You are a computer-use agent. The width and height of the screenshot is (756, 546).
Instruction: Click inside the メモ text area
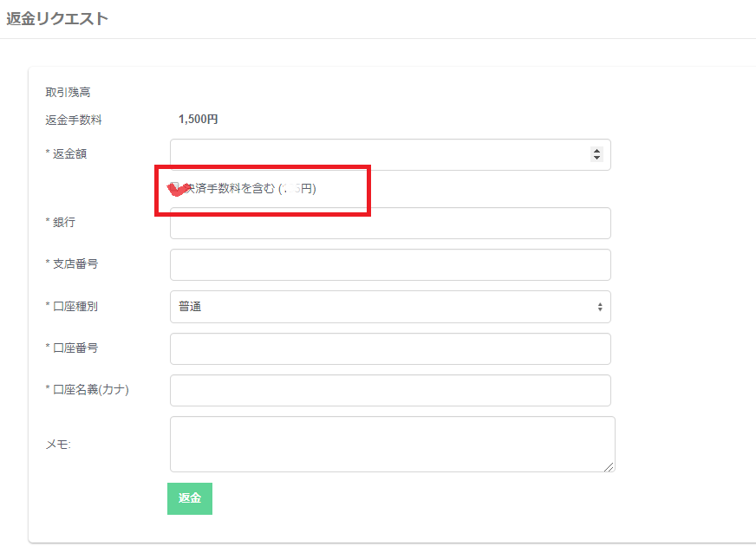[390, 444]
